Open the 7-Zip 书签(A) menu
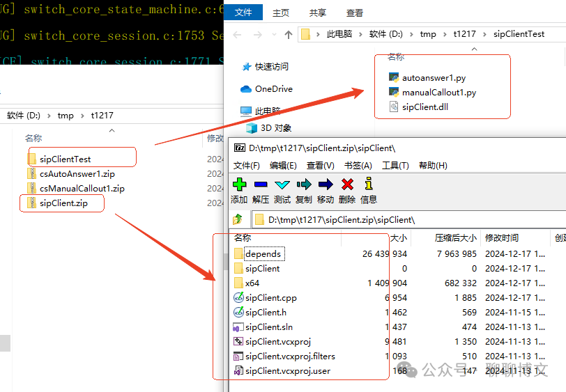 click(358, 166)
